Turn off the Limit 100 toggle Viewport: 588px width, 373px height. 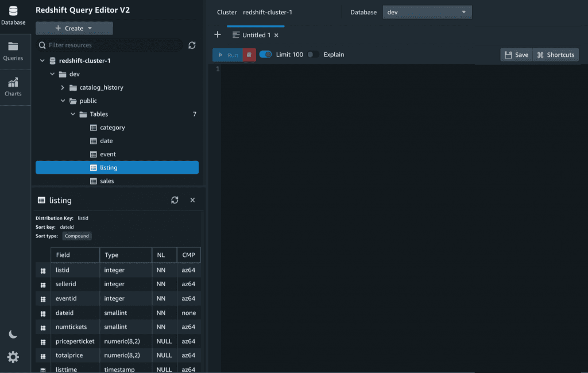[265, 55]
